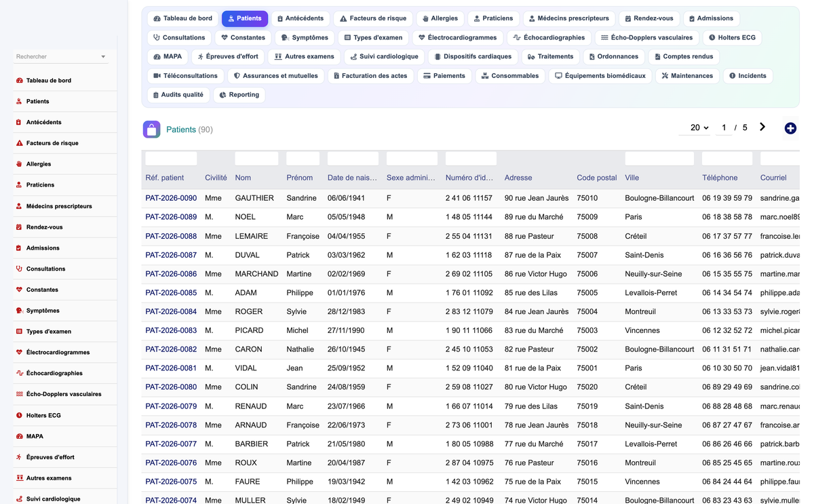Open the Assurances et mutuelles tab

coord(275,76)
